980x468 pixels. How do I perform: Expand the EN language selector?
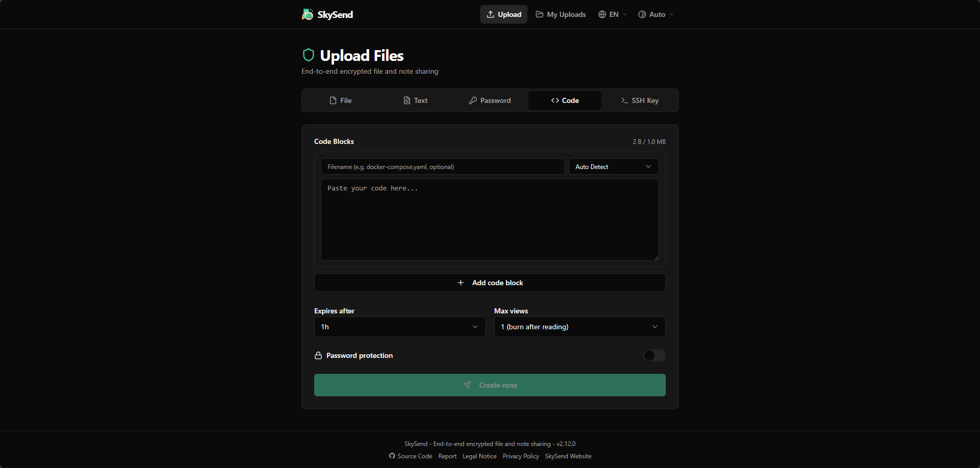(612, 14)
